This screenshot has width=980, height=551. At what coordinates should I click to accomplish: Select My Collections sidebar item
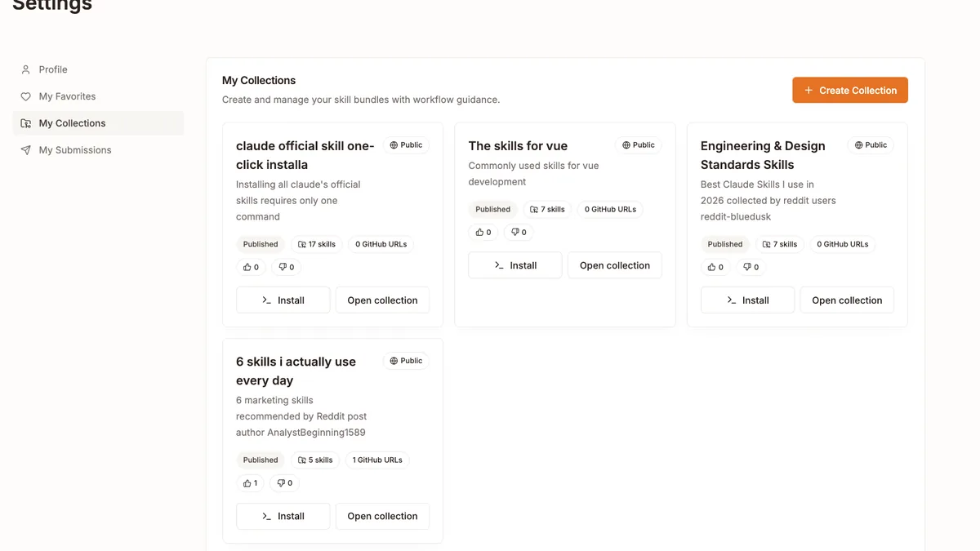(72, 123)
